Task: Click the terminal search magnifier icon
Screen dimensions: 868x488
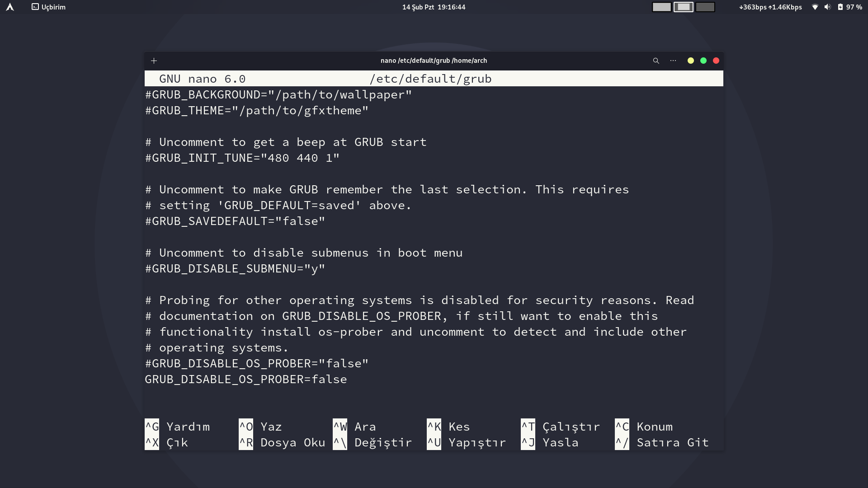Action: click(x=656, y=61)
